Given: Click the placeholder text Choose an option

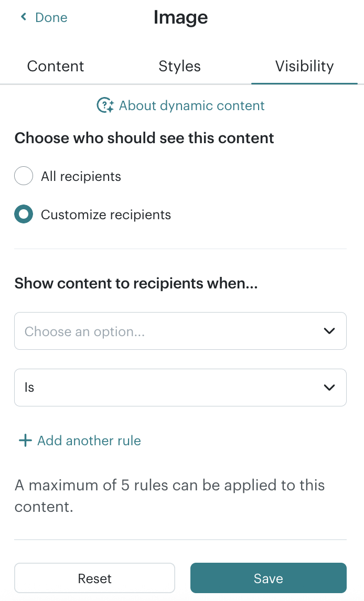Looking at the screenshot, I should [x=84, y=331].
